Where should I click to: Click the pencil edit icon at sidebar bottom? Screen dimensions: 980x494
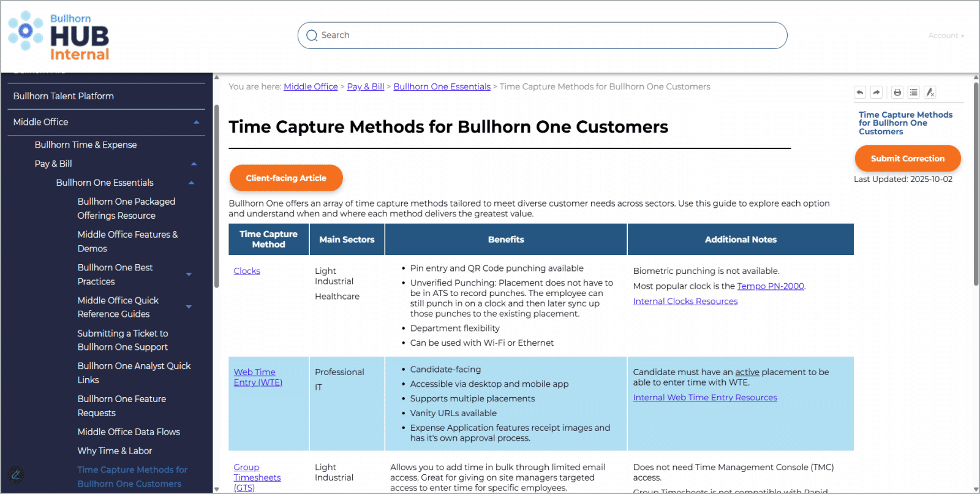(x=16, y=474)
